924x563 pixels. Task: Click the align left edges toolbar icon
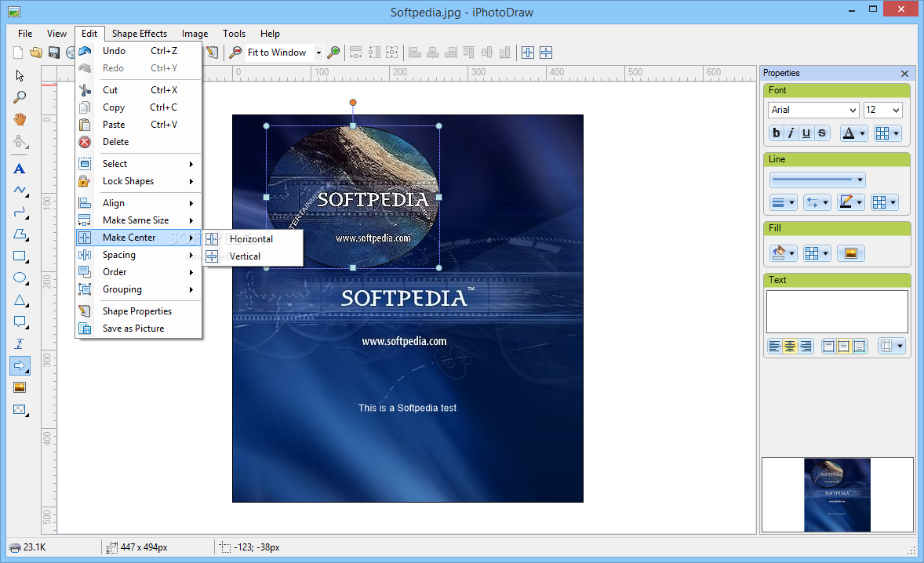[416, 53]
